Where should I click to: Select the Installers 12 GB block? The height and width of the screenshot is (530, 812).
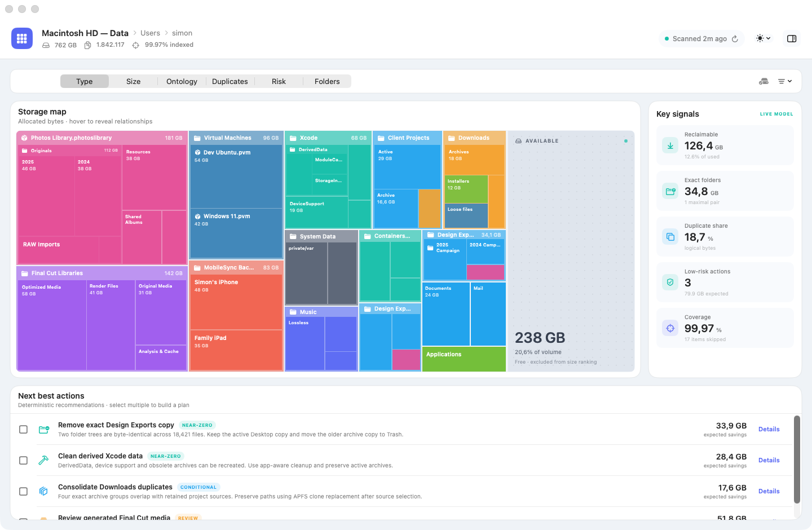(466, 189)
